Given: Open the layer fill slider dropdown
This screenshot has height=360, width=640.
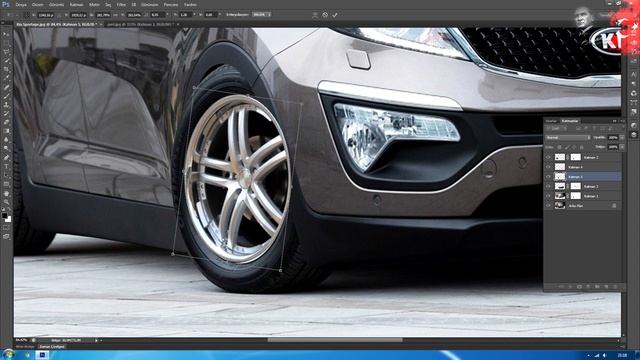Looking at the screenshot, I should 622,147.
